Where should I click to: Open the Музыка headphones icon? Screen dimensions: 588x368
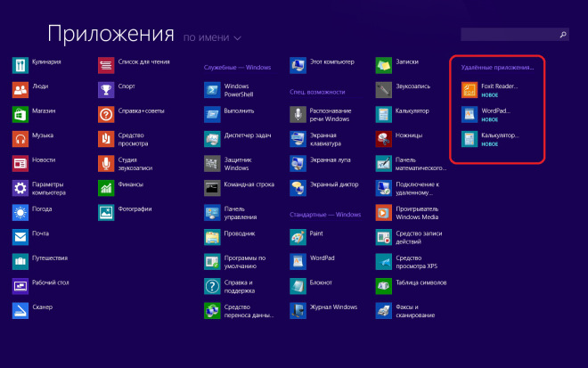20,138
